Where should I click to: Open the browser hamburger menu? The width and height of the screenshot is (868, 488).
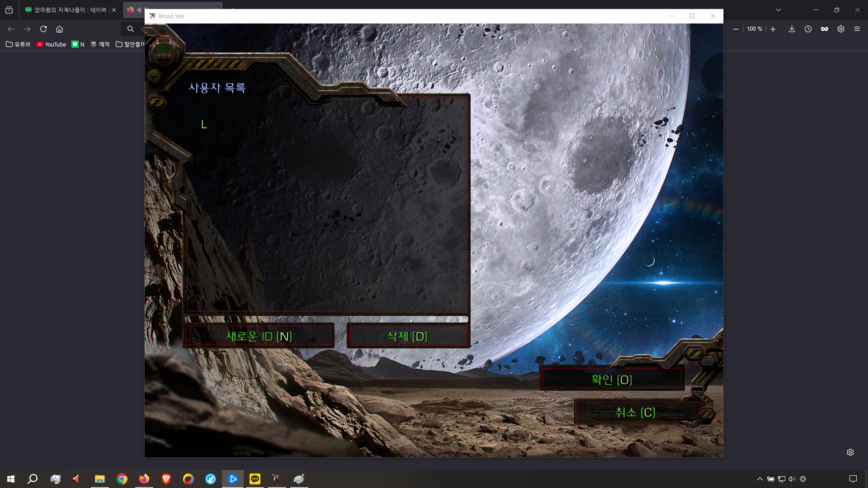[857, 29]
